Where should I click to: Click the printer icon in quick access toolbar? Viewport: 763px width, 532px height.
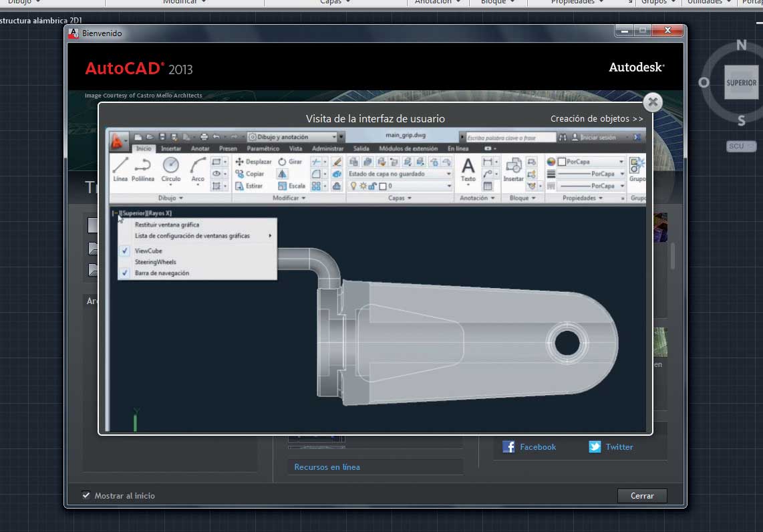click(x=204, y=137)
